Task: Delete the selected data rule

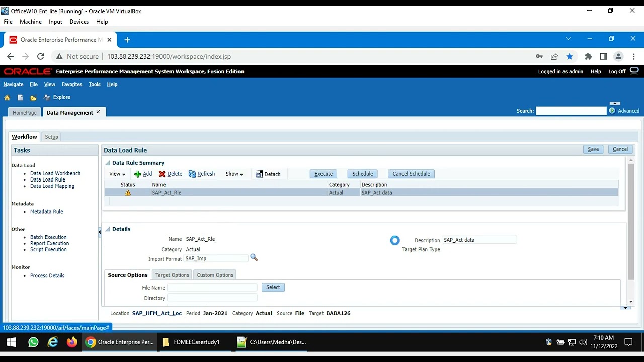Action: pos(171,174)
